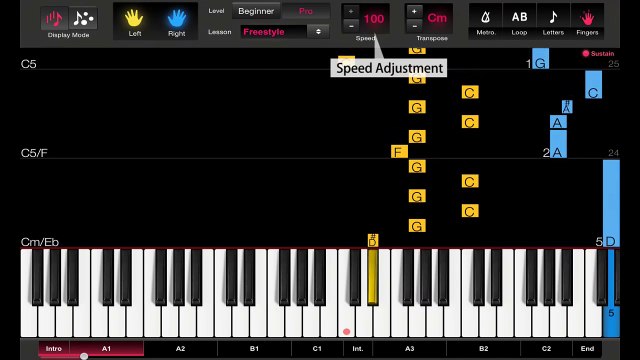This screenshot has width=640, height=360.
Task: Click the lesson dropdown arrows
Action: [318, 32]
